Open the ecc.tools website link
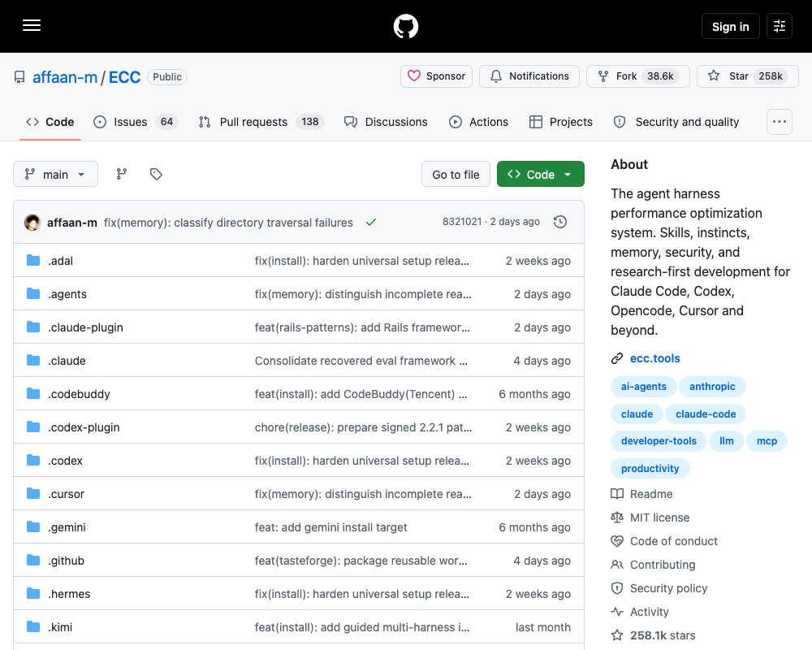Viewport: 812px width, 650px height. [654, 358]
